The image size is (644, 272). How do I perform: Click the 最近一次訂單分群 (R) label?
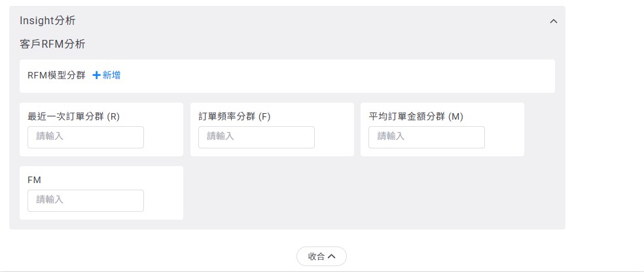click(x=73, y=116)
